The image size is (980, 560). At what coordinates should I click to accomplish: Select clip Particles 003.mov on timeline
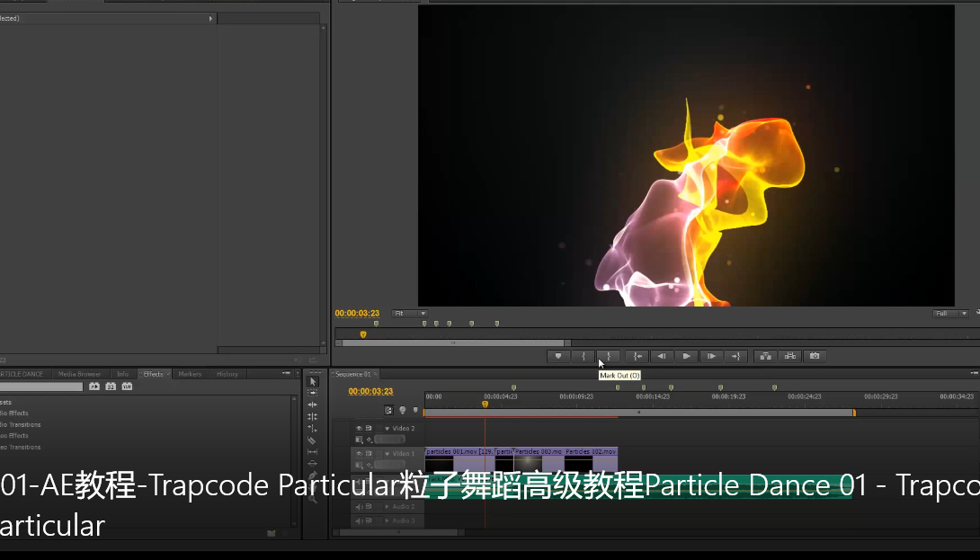(539, 459)
